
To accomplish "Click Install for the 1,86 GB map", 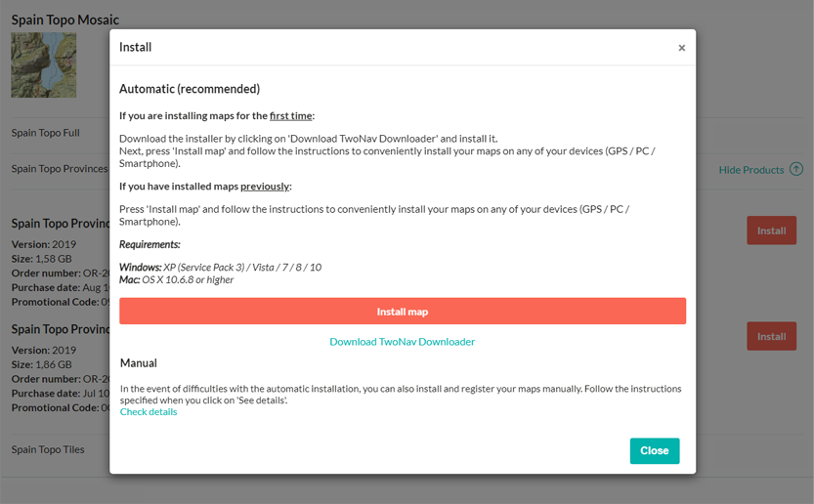I will coord(771,336).
